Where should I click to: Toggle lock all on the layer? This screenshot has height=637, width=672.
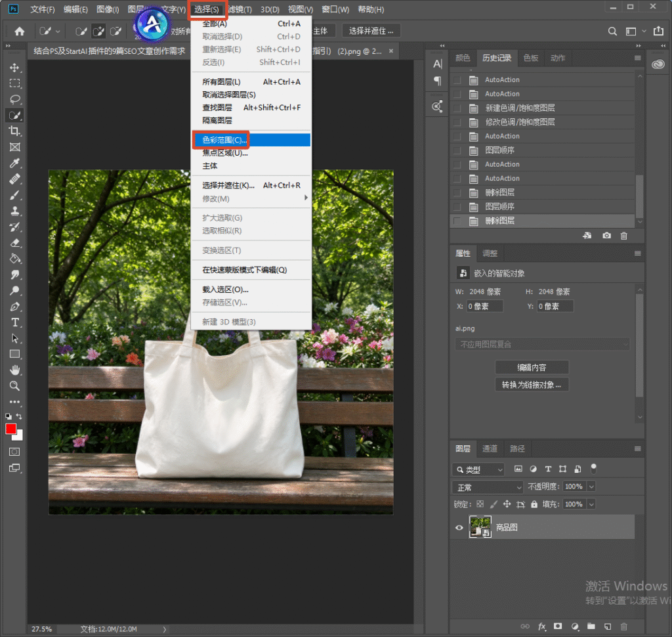tap(534, 504)
